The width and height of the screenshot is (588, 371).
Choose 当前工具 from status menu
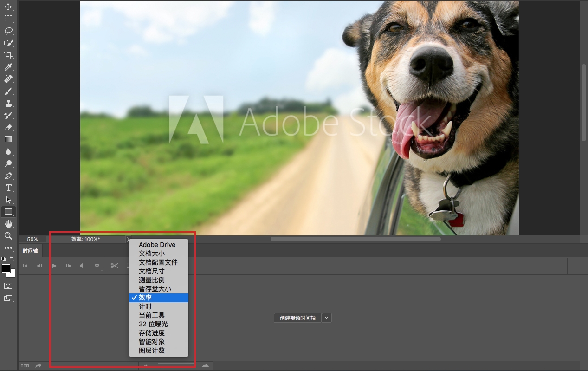pos(159,315)
